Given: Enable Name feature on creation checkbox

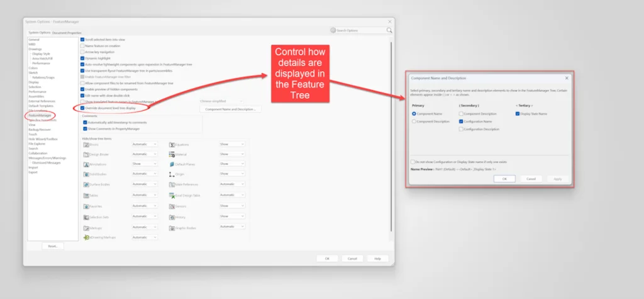Looking at the screenshot, I should point(82,46).
